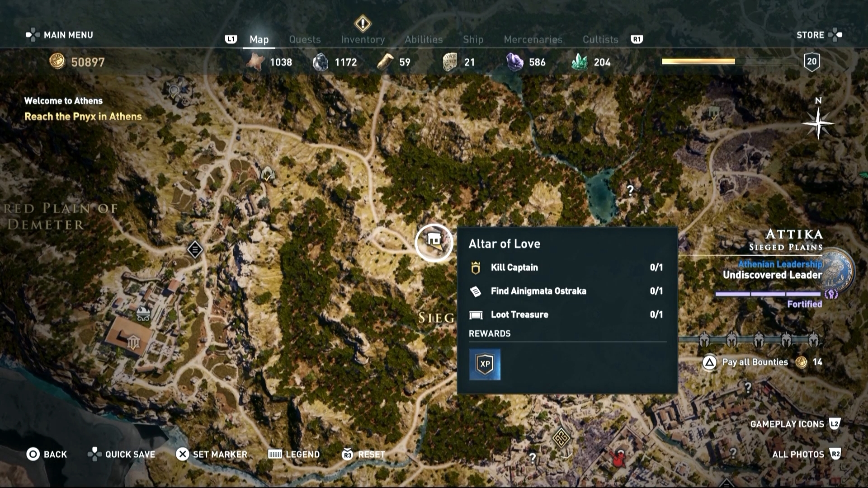This screenshot has height=488, width=868.
Task: Click the nation power fortified bar
Action: [x=768, y=294]
